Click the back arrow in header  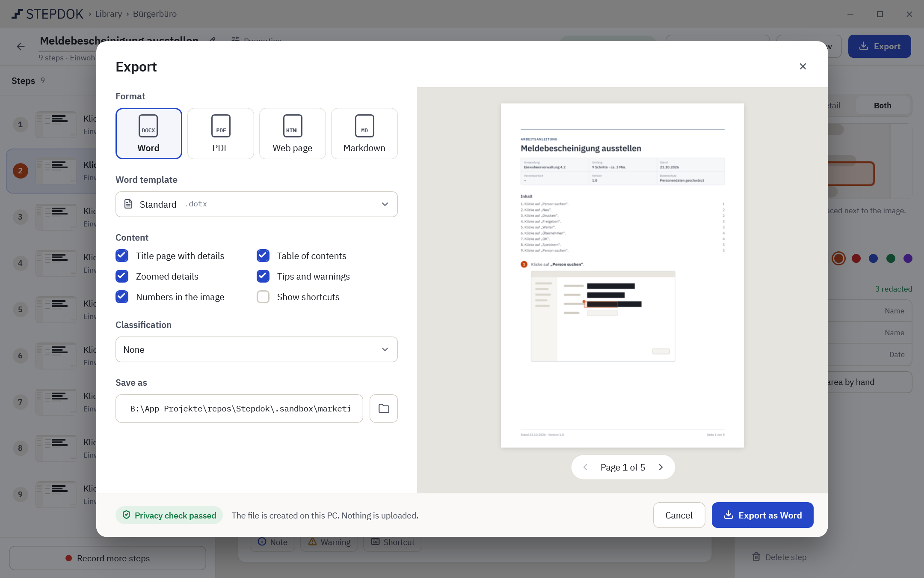point(21,46)
